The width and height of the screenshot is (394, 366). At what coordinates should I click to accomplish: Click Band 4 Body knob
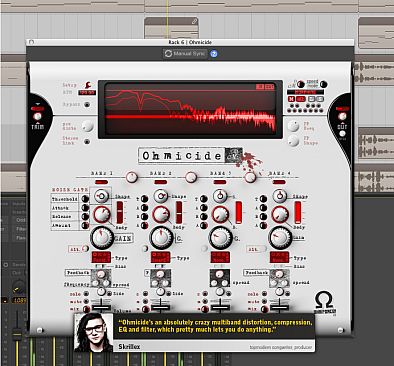coord(280,214)
